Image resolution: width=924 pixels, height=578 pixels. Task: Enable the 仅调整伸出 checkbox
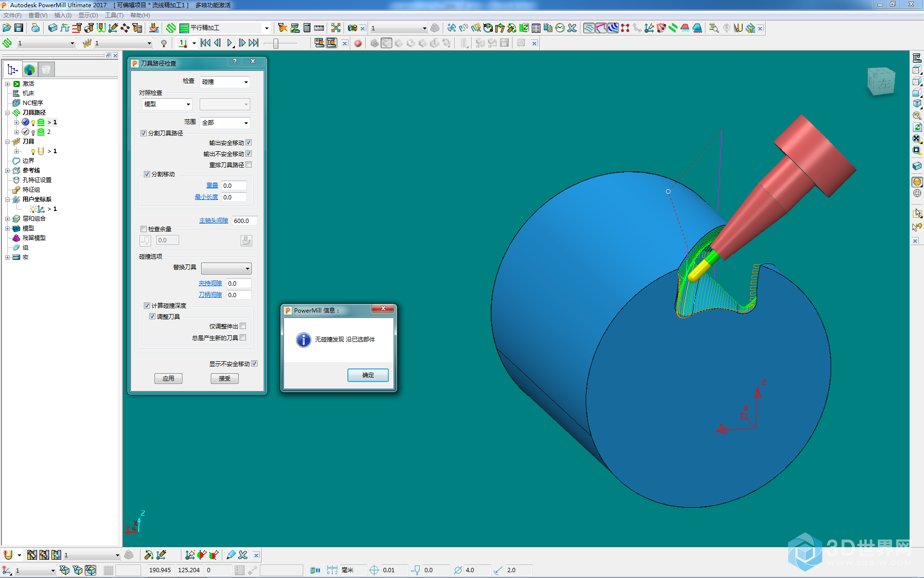click(243, 326)
